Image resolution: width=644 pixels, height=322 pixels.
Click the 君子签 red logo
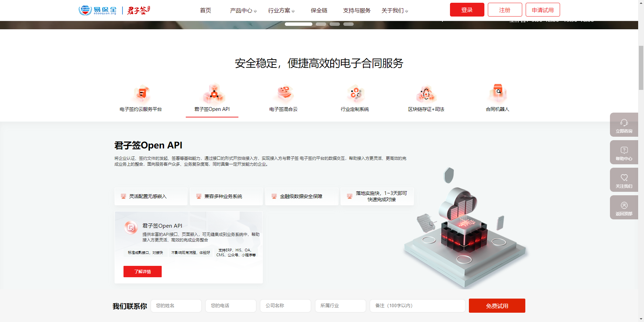(138, 10)
